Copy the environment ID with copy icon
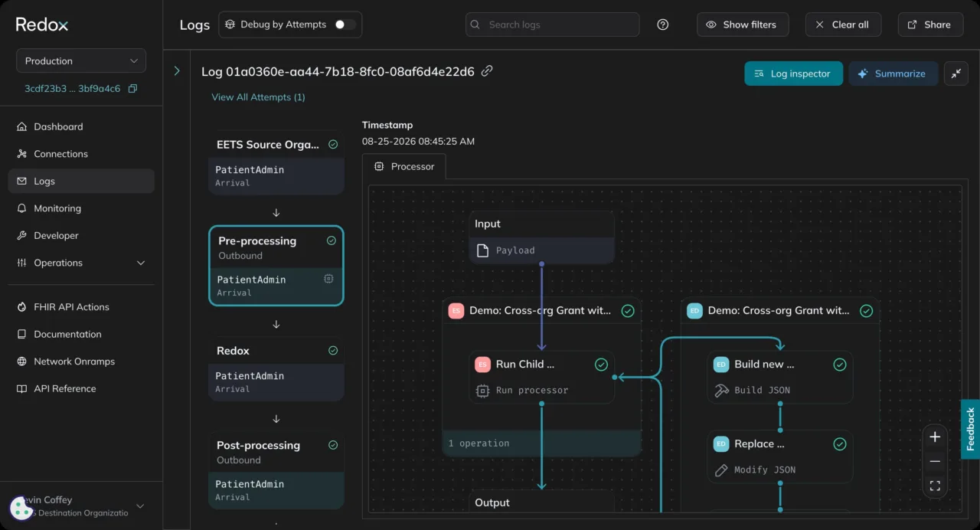Viewport: 980px width, 530px height. [132, 89]
